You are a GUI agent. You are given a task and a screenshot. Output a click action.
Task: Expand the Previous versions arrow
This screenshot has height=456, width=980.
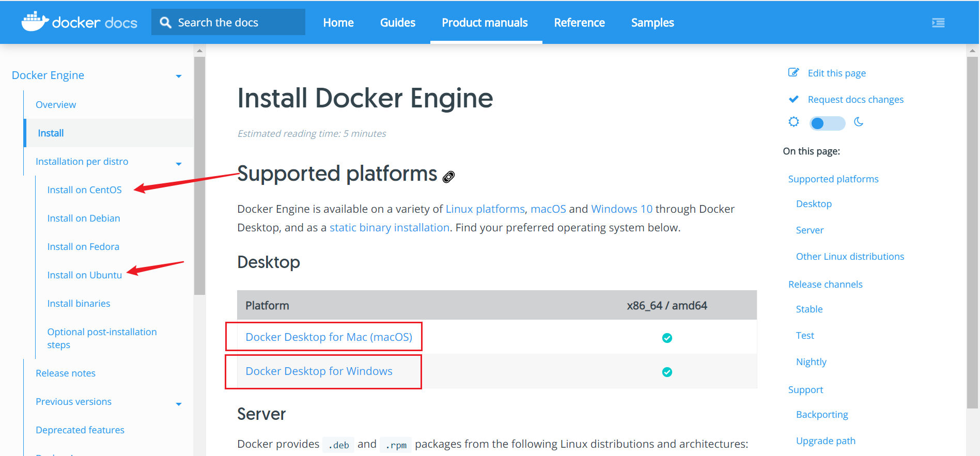(179, 404)
